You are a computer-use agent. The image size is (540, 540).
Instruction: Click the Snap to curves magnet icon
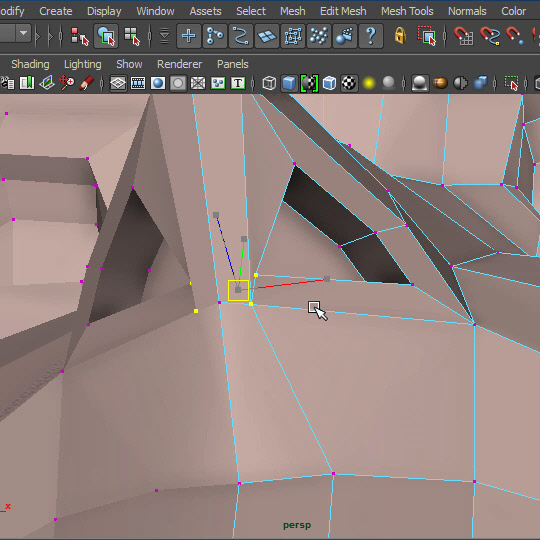pos(489,36)
